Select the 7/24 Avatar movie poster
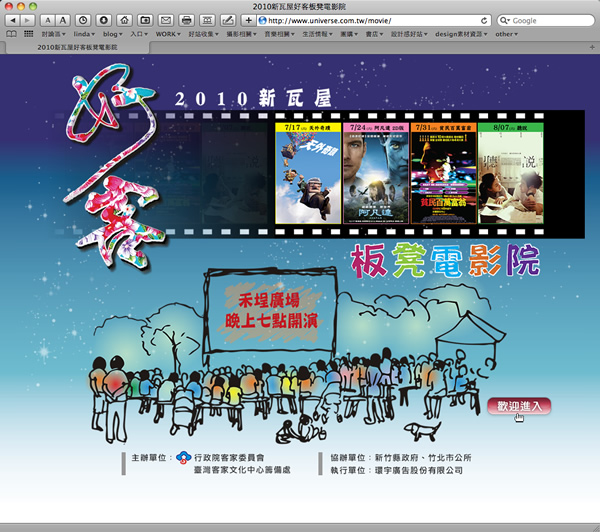The height and width of the screenshot is (532, 600). [376, 173]
